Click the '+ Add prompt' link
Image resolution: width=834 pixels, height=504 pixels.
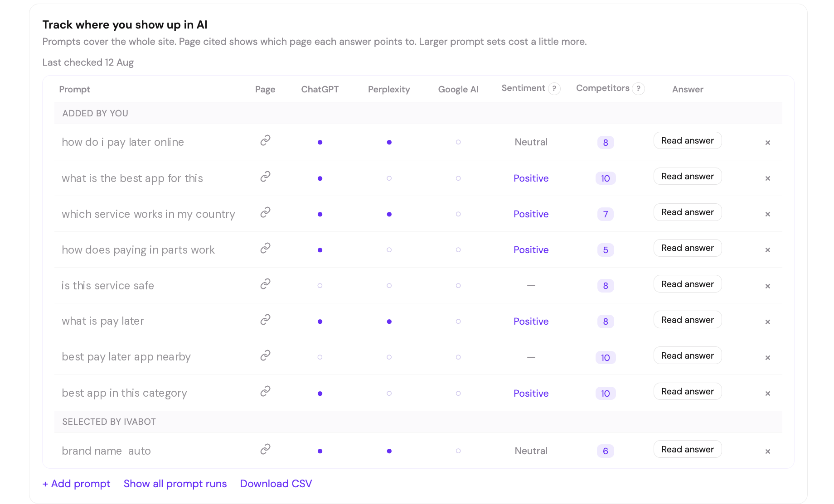click(x=76, y=484)
